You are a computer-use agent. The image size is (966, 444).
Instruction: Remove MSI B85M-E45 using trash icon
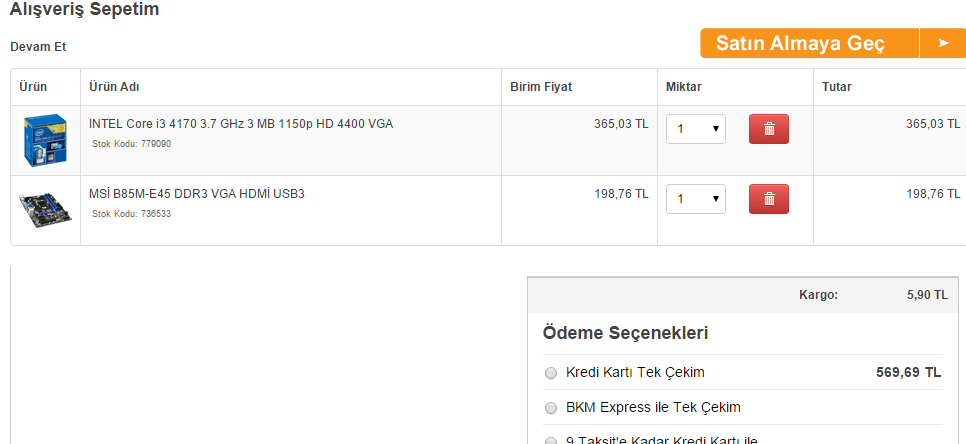[x=768, y=198]
